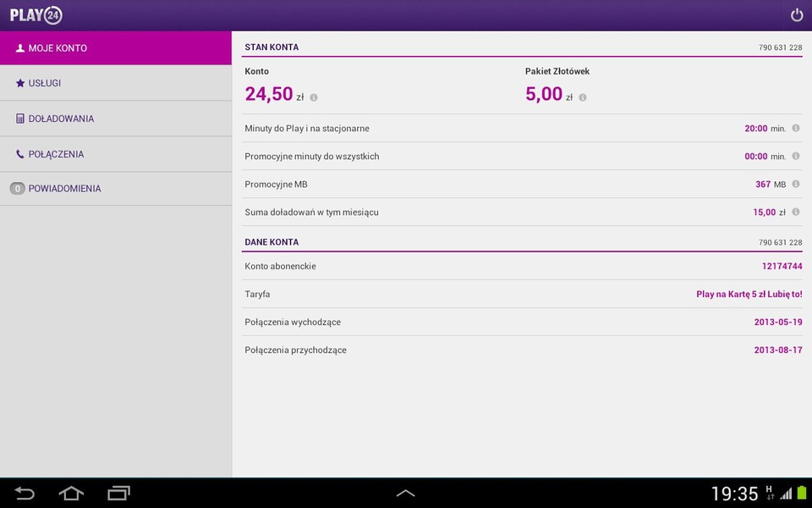Tap the Android home icon
This screenshot has height=508, width=812.
pyautogui.click(x=71, y=493)
